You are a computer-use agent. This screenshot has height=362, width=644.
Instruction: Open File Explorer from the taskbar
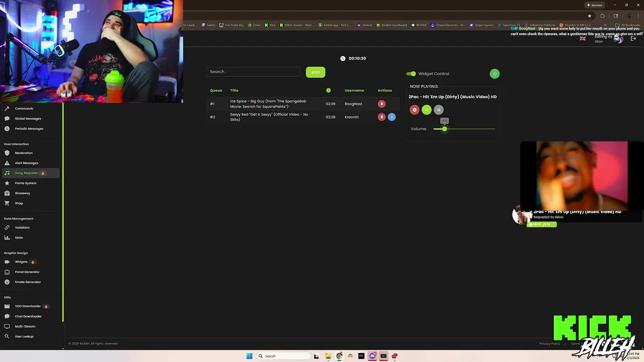tap(328, 356)
